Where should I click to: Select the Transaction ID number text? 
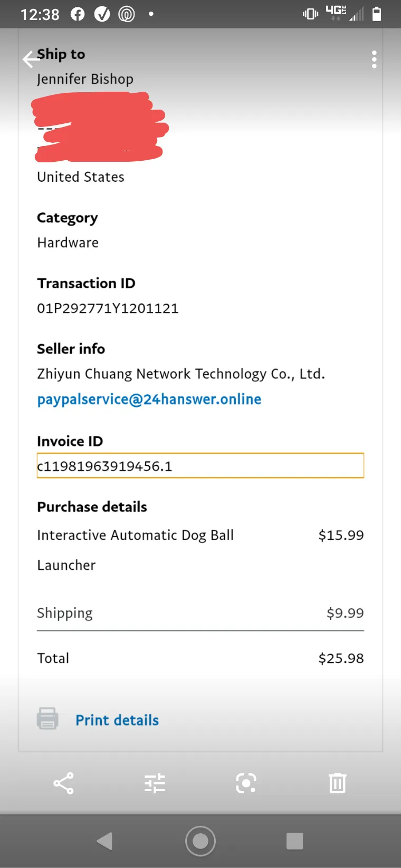(108, 308)
